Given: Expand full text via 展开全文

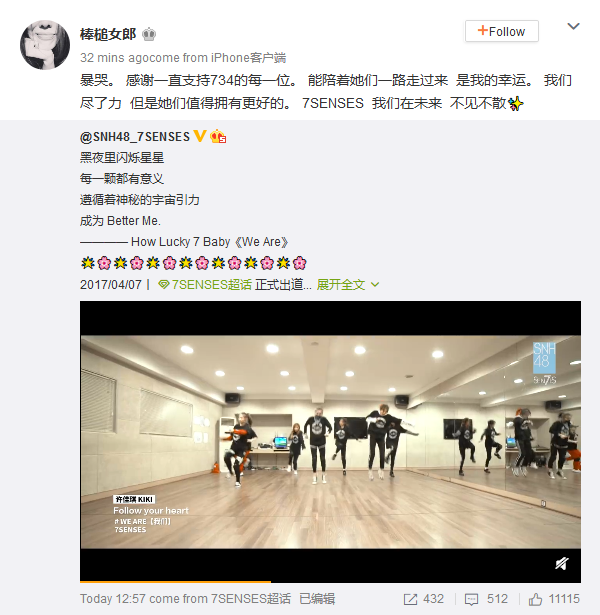Looking at the screenshot, I should (341, 285).
